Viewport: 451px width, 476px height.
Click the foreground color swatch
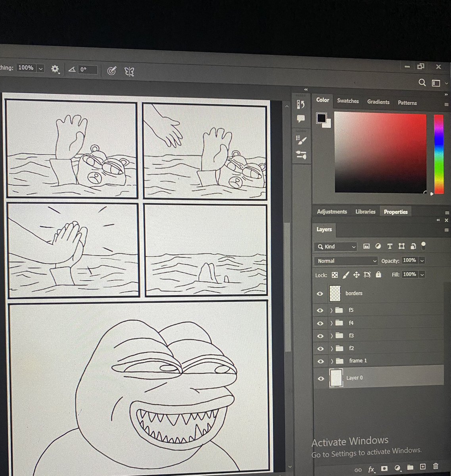tap(321, 118)
